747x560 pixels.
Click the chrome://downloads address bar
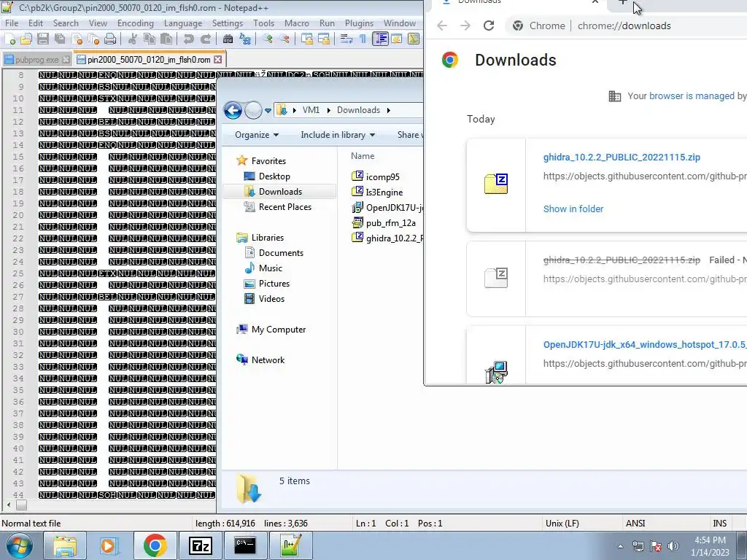(624, 26)
